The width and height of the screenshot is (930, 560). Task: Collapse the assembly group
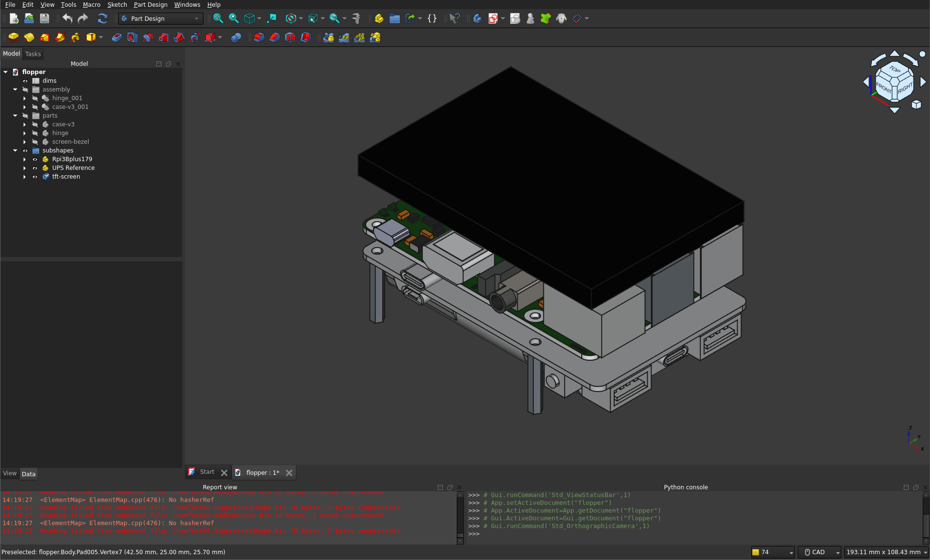[x=15, y=90]
